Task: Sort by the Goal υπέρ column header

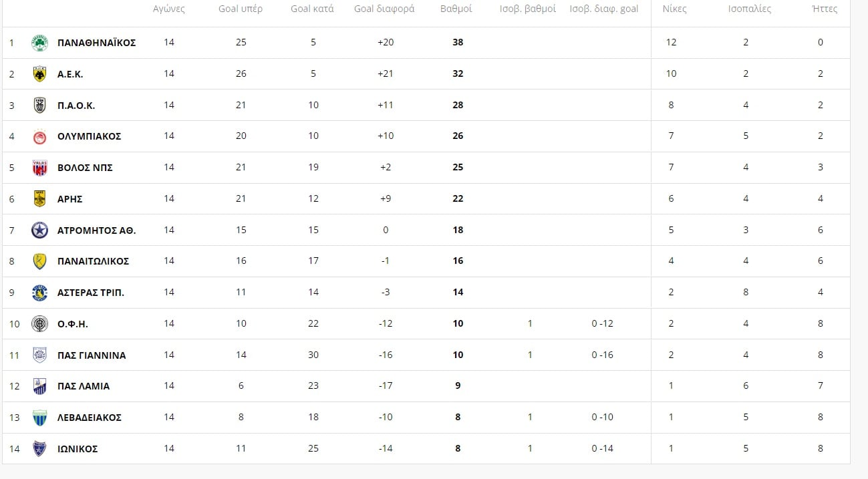Action: click(x=241, y=9)
